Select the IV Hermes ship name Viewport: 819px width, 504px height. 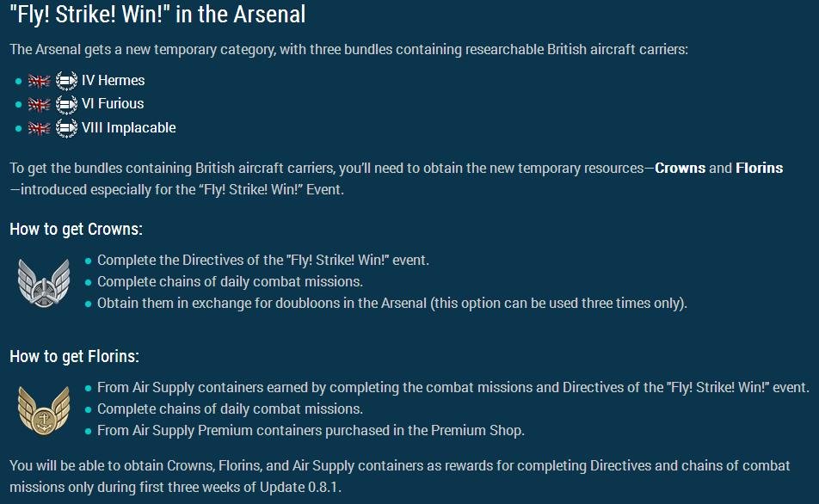(113, 81)
